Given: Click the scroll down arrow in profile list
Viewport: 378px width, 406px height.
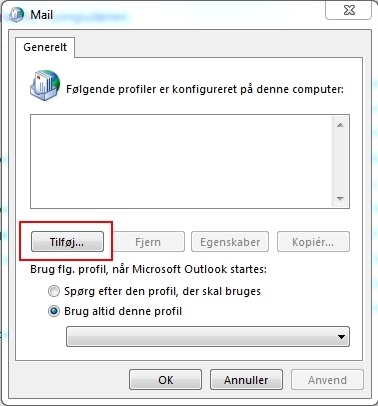Looking at the screenshot, I should pyautogui.click(x=340, y=199).
